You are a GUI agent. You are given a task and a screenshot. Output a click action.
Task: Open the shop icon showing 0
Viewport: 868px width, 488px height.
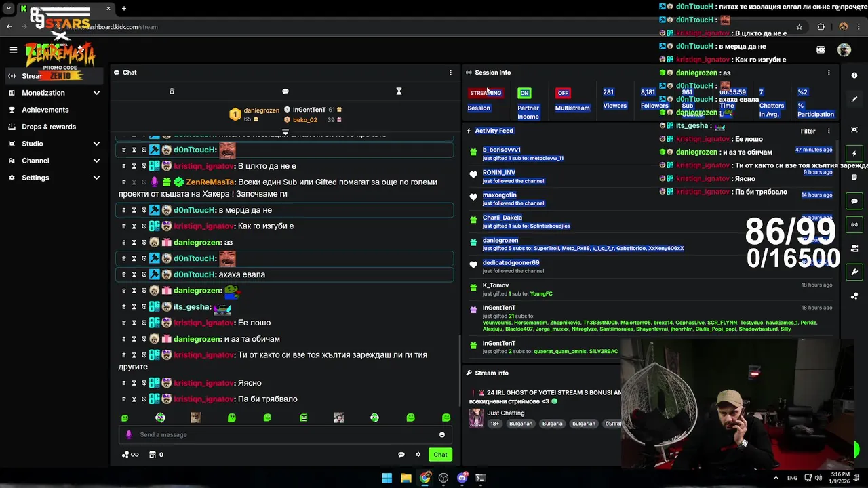click(x=156, y=455)
